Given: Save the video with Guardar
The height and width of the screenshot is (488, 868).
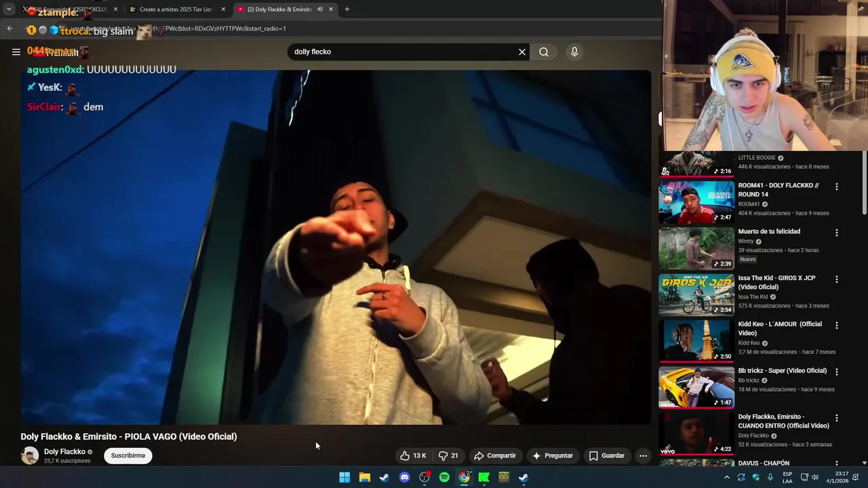Looking at the screenshot, I should pyautogui.click(x=607, y=455).
